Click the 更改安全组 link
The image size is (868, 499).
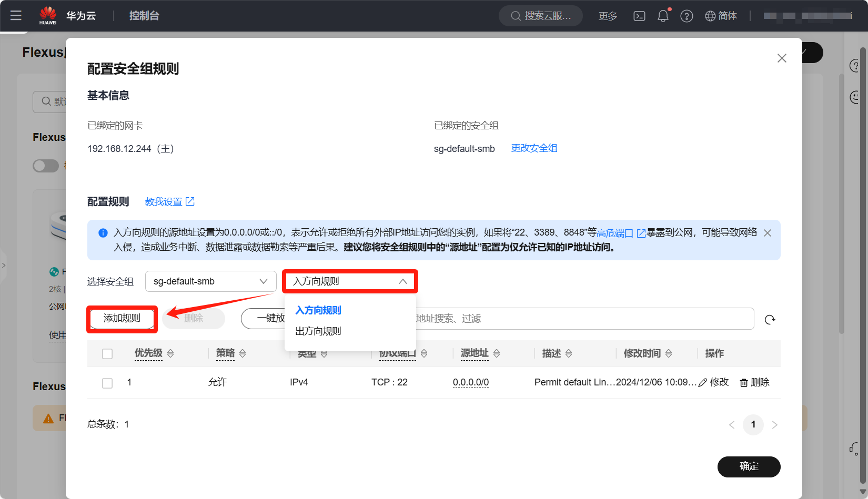coord(534,148)
